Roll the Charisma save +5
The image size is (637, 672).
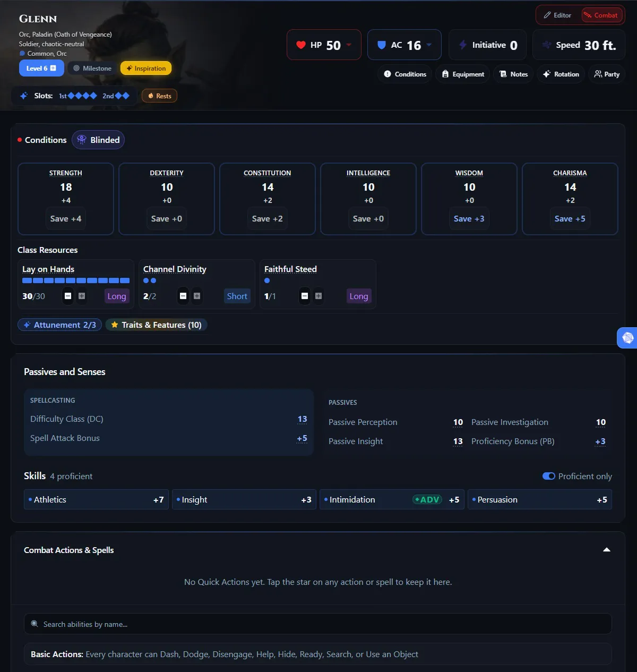570,219
